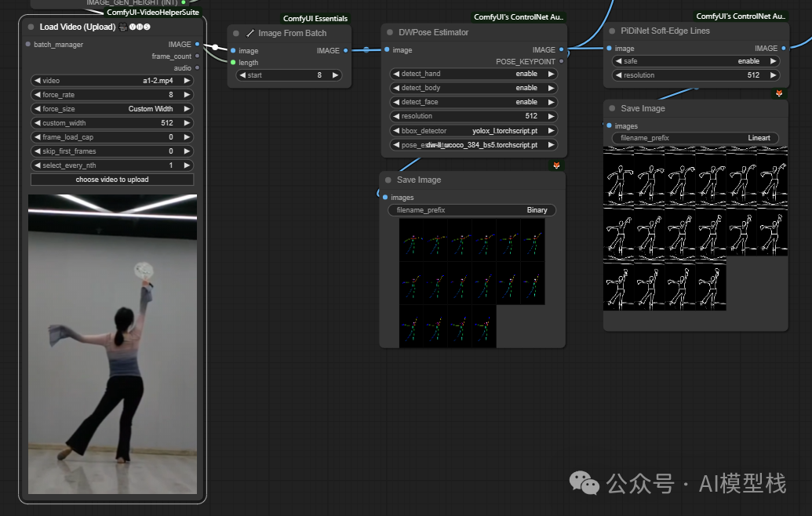Increase DWPose resolution with right arrow
Viewport: 812px width, 516px height.
point(551,116)
